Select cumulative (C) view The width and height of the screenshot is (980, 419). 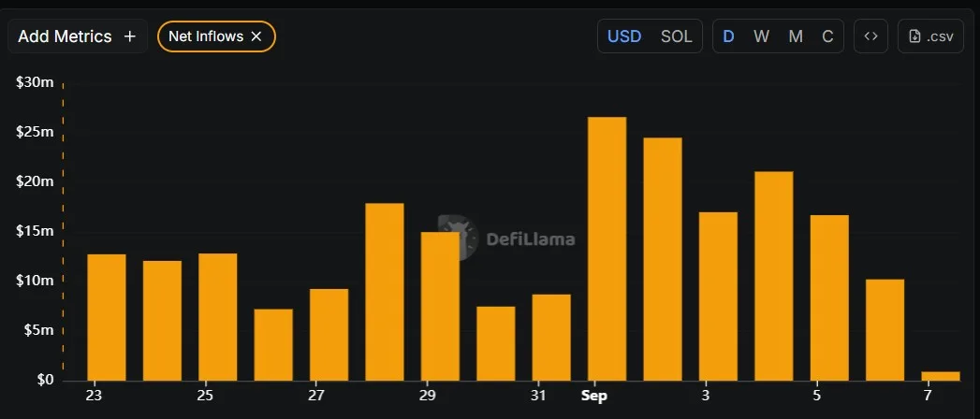pos(827,36)
